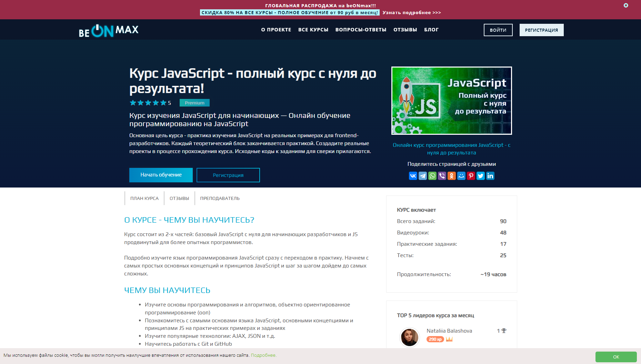Click the ВОЙТИ button
The width and height of the screenshot is (641, 364).
tap(498, 30)
